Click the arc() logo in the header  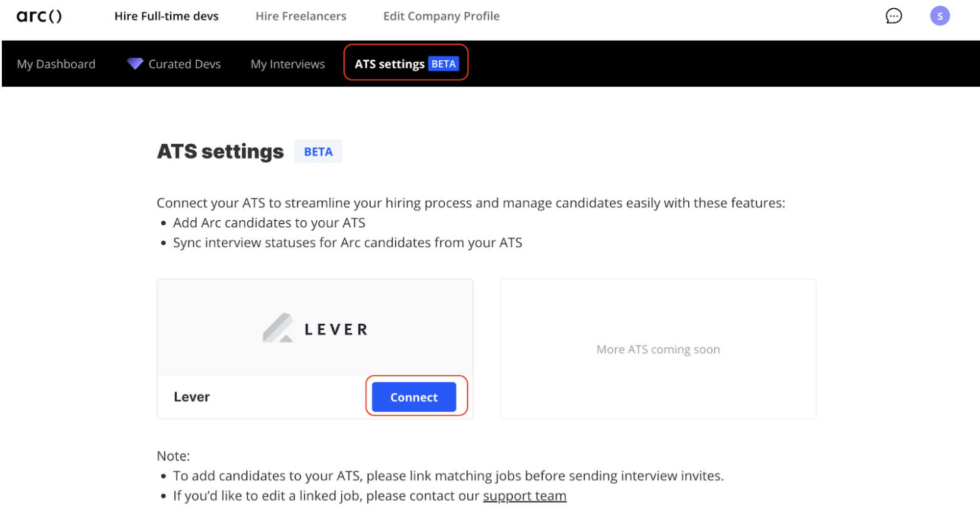pos(39,16)
